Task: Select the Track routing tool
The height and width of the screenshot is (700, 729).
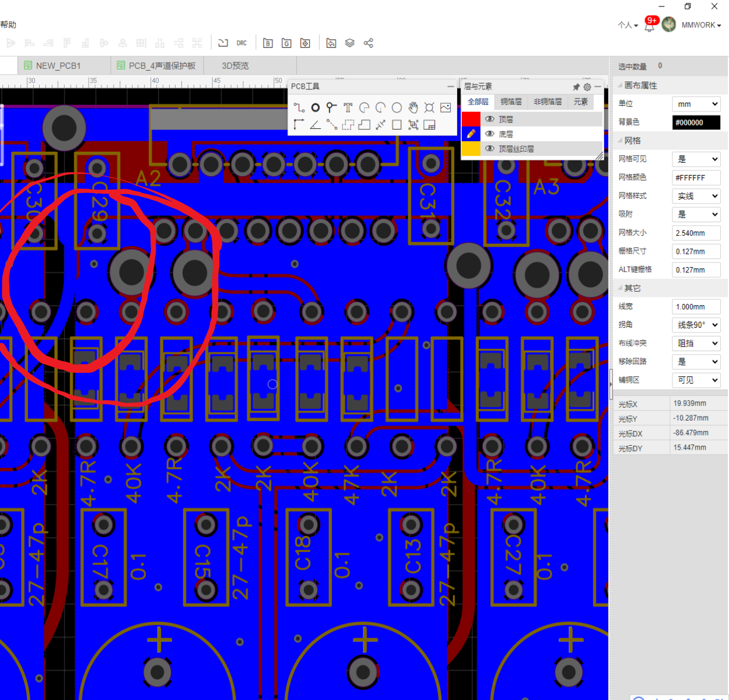Action: (x=299, y=107)
